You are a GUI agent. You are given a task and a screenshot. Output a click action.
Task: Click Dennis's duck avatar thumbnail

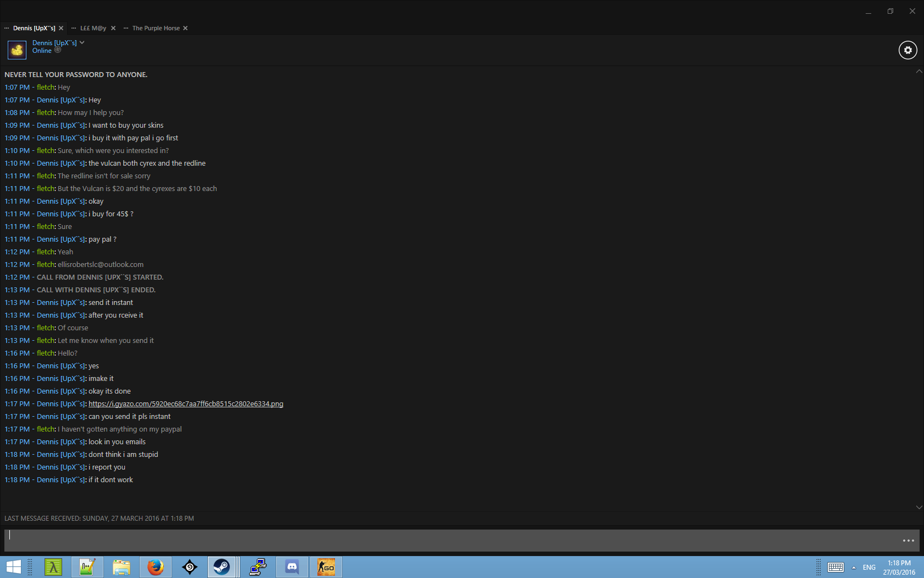(x=17, y=50)
